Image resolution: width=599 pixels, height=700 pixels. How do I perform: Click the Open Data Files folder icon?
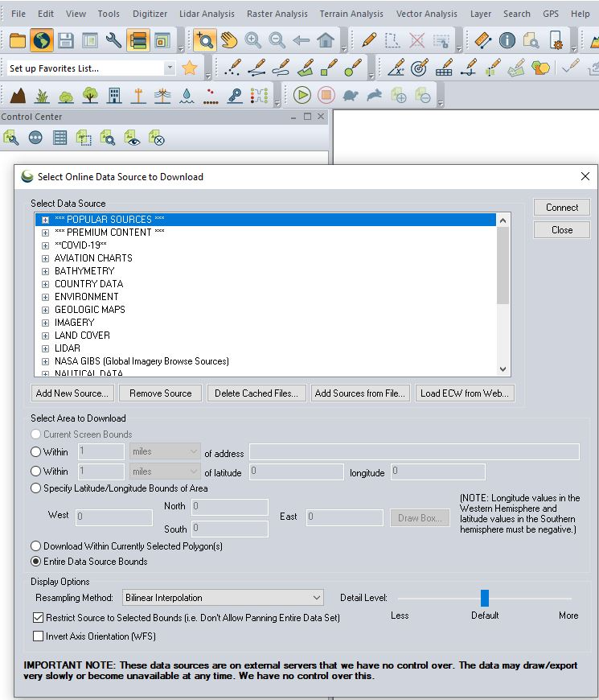(18, 40)
